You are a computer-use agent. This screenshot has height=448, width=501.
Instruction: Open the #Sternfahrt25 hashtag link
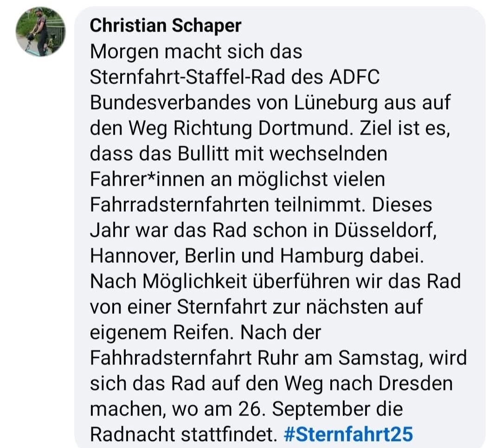[347, 434]
